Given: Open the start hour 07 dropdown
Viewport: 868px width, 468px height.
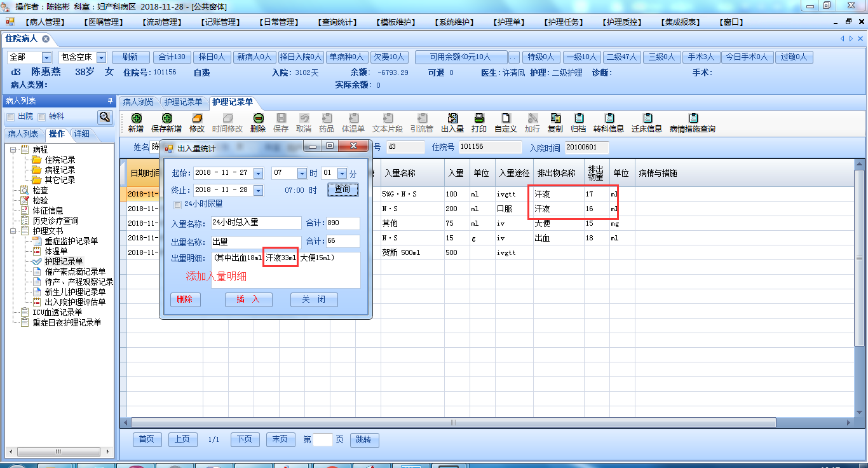Looking at the screenshot, I should point(302,173).
